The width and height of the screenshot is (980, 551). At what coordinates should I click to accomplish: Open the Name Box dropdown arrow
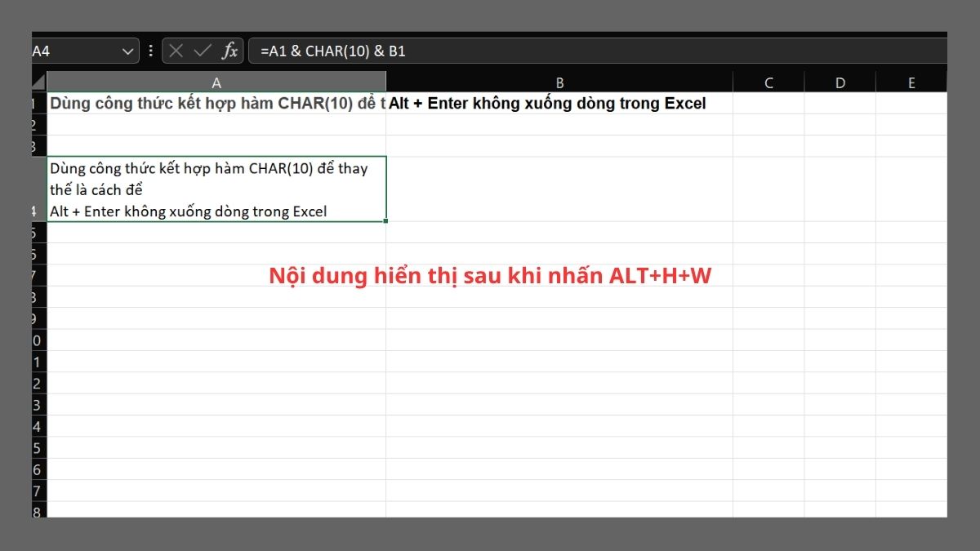[129, 50]
